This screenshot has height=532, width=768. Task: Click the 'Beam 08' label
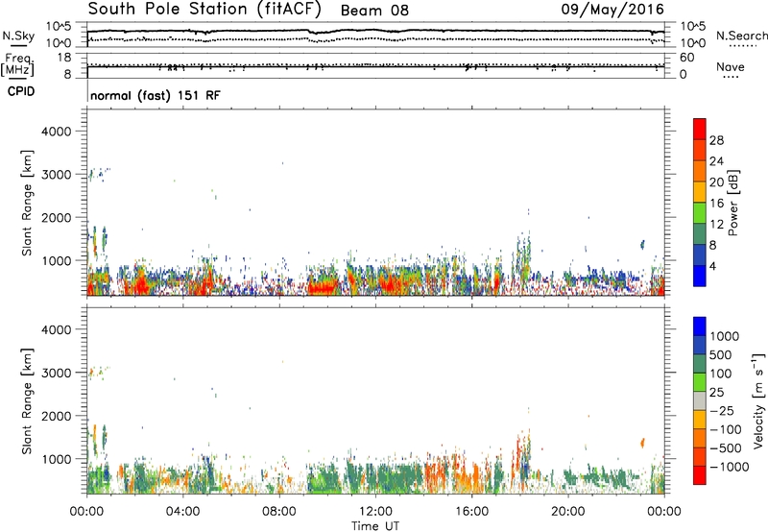374,11
